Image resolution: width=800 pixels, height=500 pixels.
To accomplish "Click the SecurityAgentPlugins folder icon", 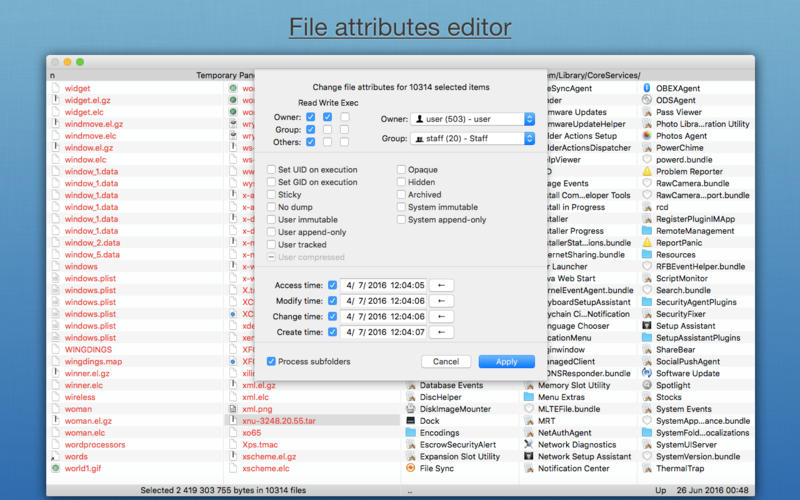I will pos(647,302).
